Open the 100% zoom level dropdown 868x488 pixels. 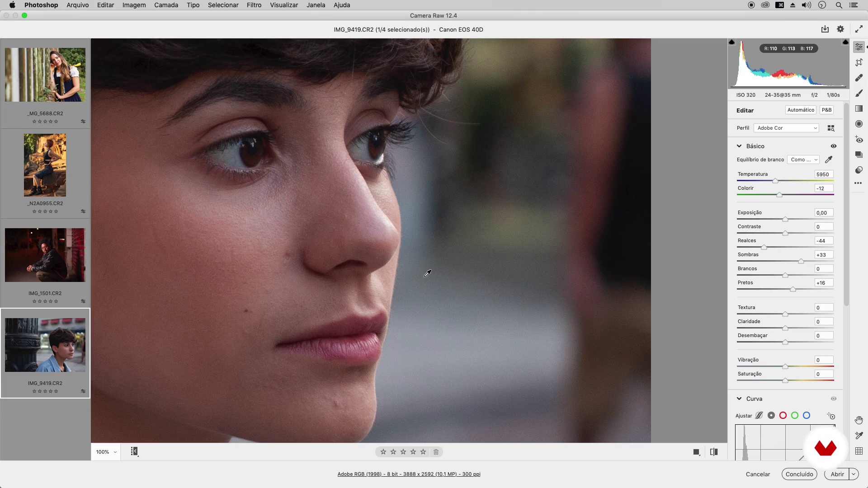click(106, 452)
